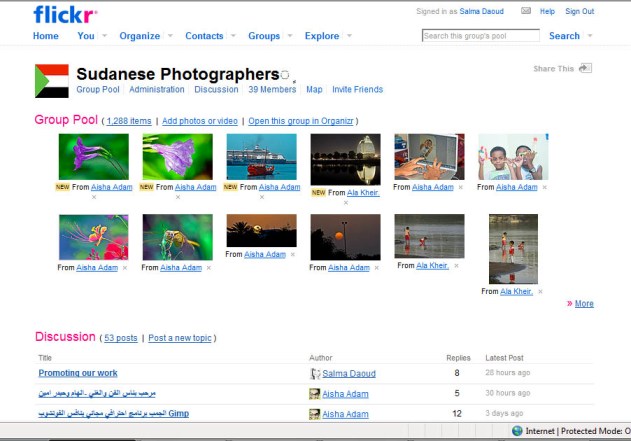
Task: Open the Contacts dropdown arrow
Action: (x=235, y=36)
